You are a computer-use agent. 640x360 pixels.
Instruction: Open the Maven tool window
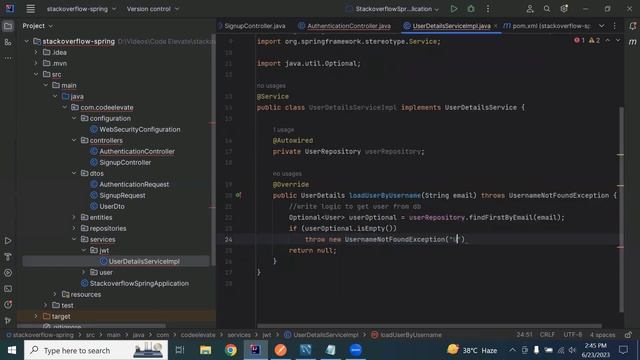point(632,42)
